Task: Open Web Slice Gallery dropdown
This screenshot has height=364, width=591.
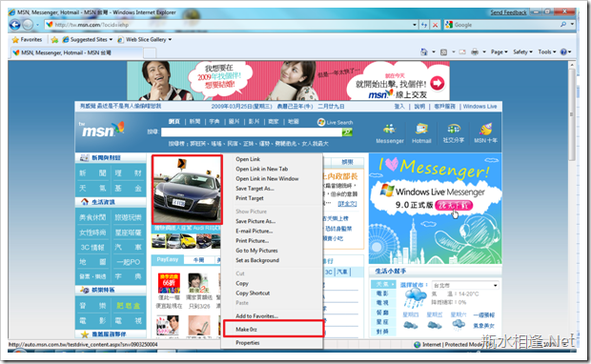Action: 144,40
